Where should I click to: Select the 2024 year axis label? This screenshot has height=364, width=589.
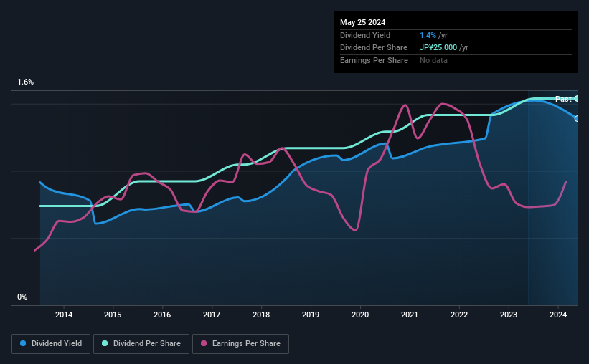point(558,315)
